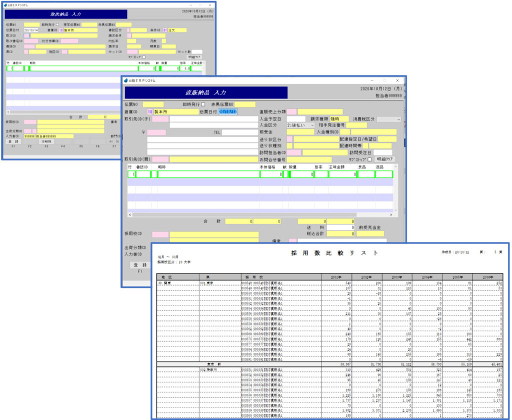The width and height of the screenshot is (512, 420).
Task: Click the 登録 button in the 取次納品 window
Action: (14, 141)
